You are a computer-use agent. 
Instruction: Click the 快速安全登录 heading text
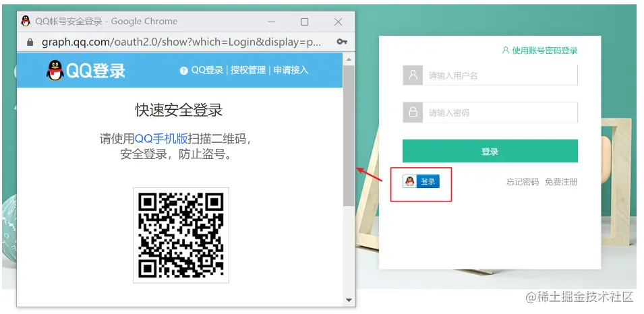click(x=179, y=110)
